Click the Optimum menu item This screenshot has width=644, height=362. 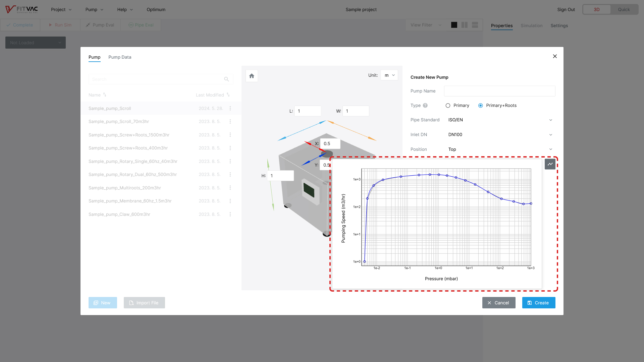coord(156,9)
